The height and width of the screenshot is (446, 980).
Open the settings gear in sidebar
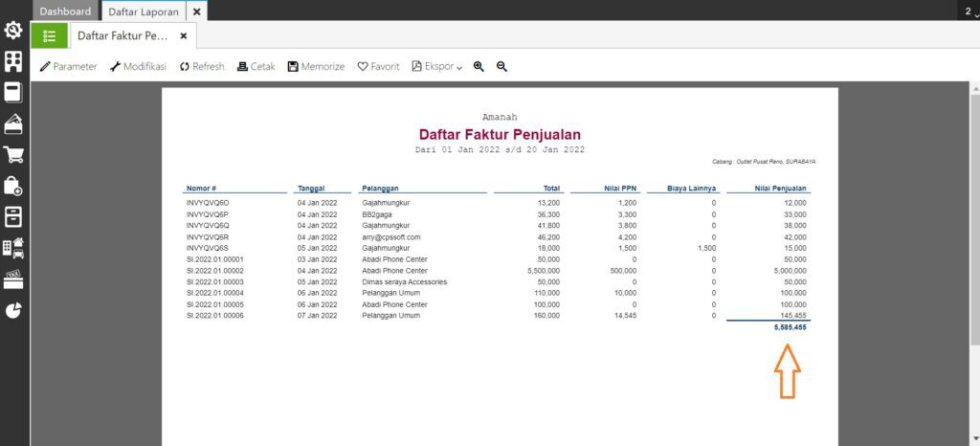(x=13, y=31)
